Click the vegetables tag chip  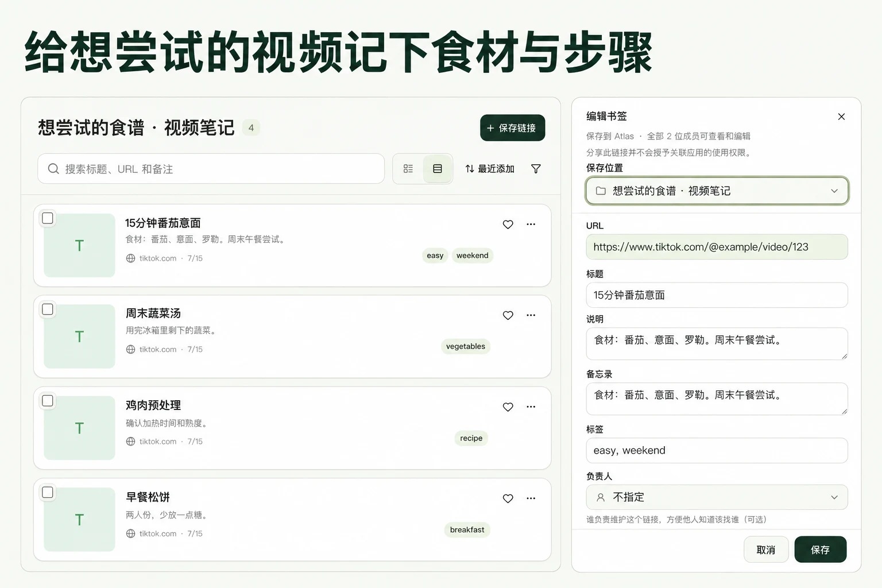[x=466, y=346]
